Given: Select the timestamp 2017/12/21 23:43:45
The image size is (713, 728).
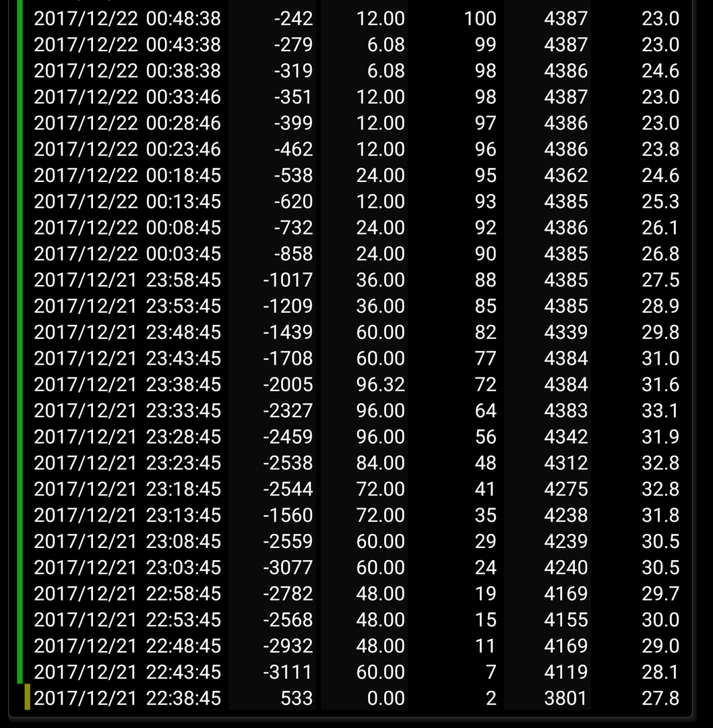Looking at the screenshot, I should 127,359.
